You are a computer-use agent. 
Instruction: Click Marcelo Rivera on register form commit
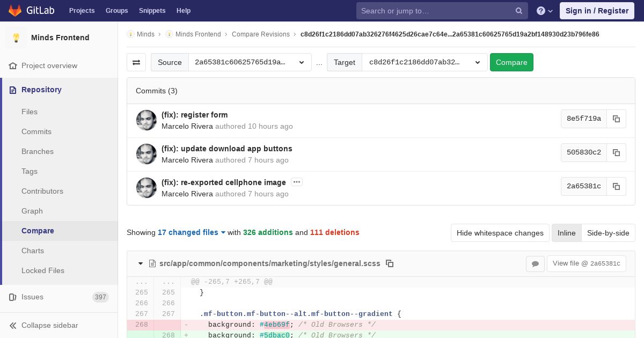click(187, 126)
